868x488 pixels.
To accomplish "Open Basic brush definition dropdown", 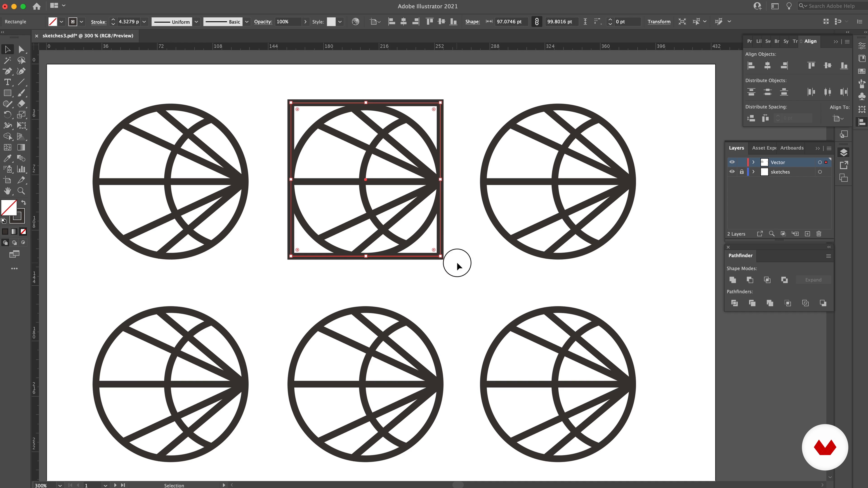I will pyautogui.click(x=247, y=22).
